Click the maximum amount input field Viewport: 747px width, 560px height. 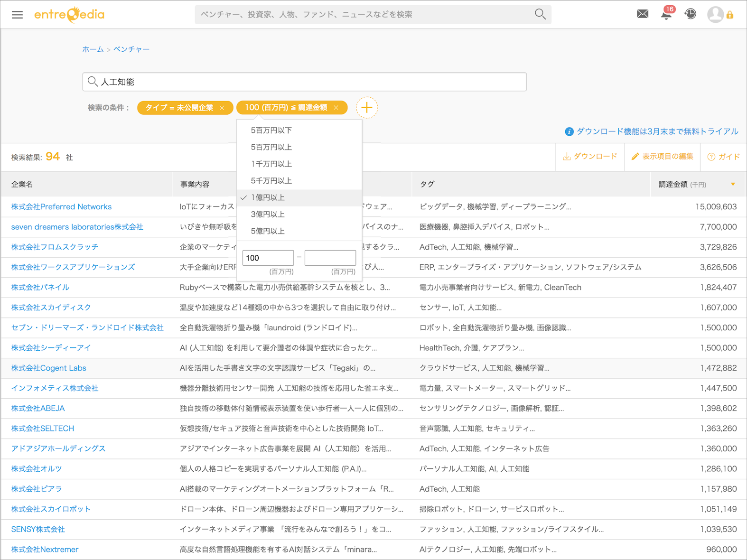(x=330, y=258)
